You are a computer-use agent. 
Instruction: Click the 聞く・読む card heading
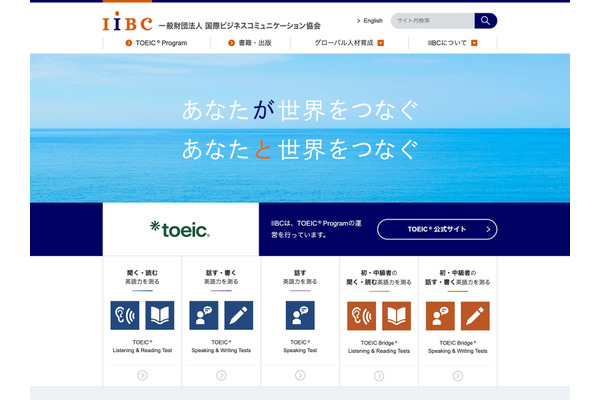coord(142,277)
